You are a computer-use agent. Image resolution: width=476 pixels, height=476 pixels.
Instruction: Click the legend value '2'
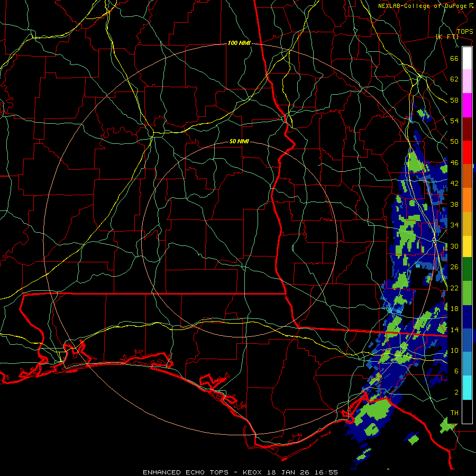pyautogui.click(x=456, y=392)
